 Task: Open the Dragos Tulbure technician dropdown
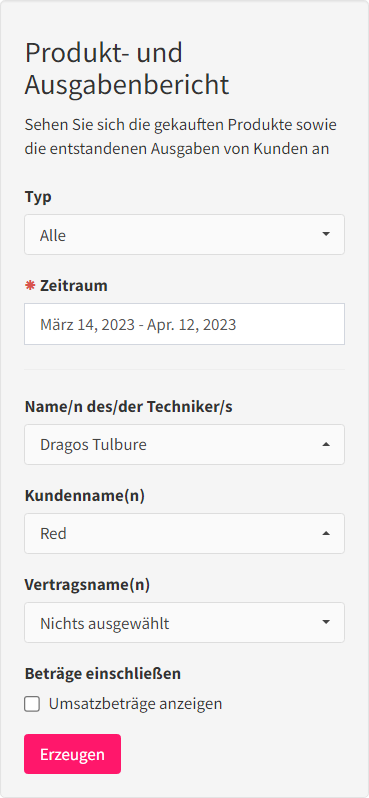[184, 445]
